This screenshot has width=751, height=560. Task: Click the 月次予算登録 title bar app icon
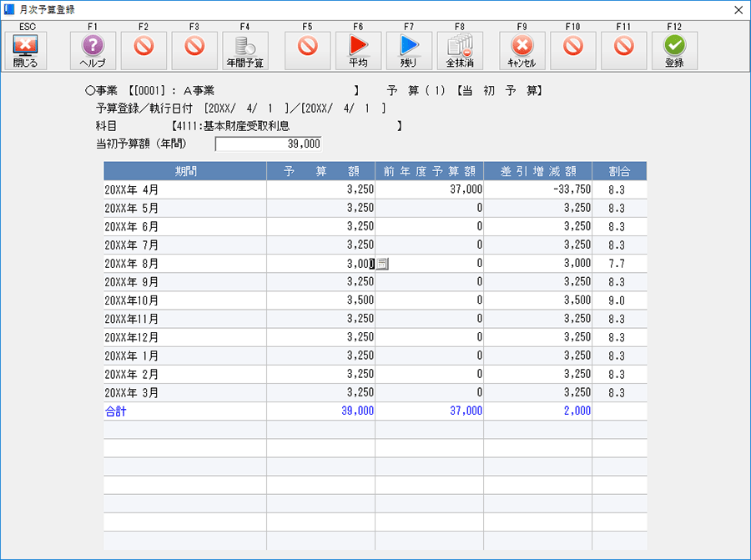[x=9, y=9]
